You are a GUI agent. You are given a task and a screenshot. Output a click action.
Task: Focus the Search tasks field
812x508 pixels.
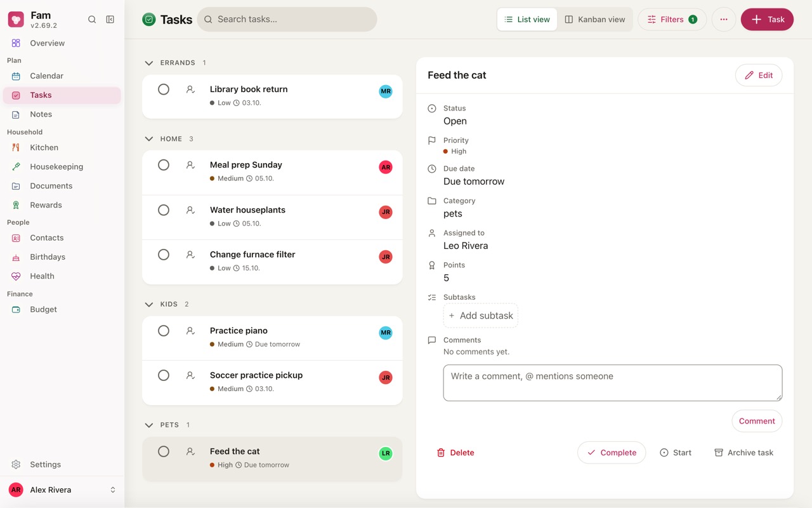click(287, 20)
